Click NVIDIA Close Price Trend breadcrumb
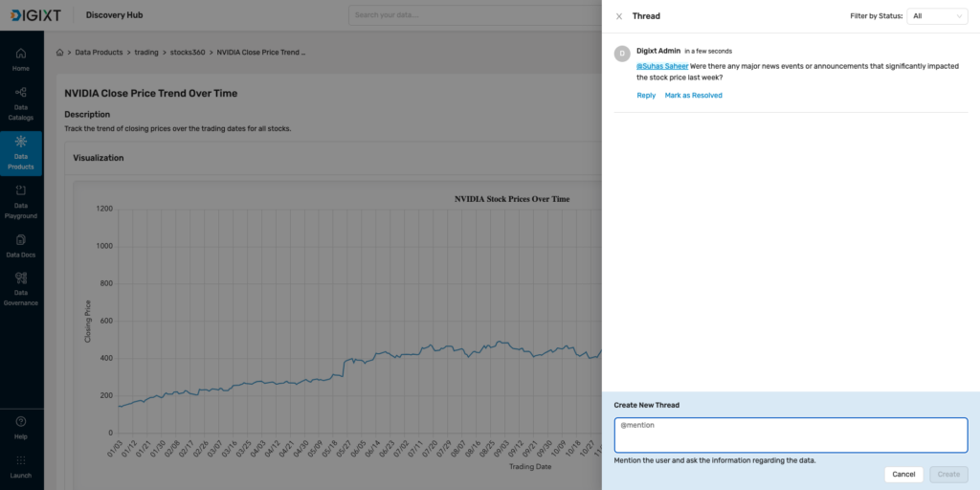 [x=261, y=53]
